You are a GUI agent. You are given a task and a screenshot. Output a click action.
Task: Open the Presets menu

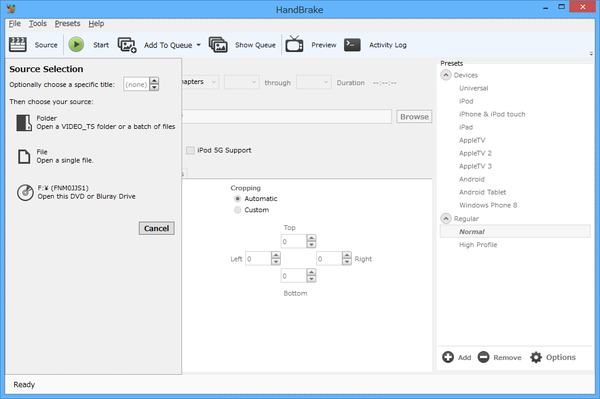click(x=67, y=24)
